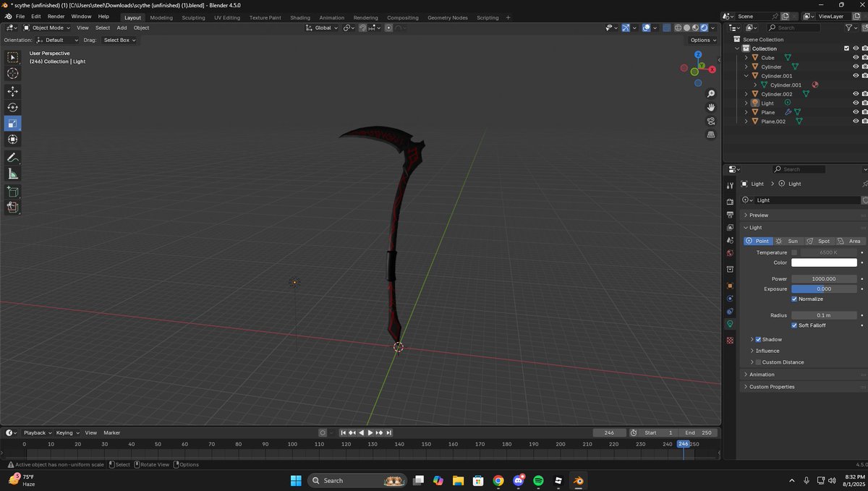Choose the Move tool
This screenshot has width=868, height=491.
(13, 91)
